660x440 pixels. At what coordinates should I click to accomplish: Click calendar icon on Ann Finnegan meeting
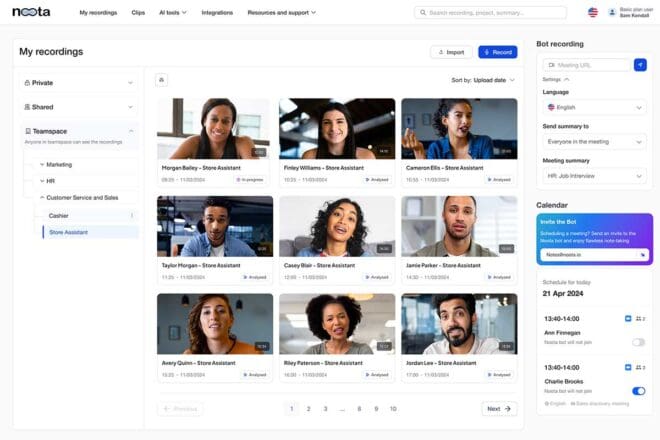tap(628, 318)
